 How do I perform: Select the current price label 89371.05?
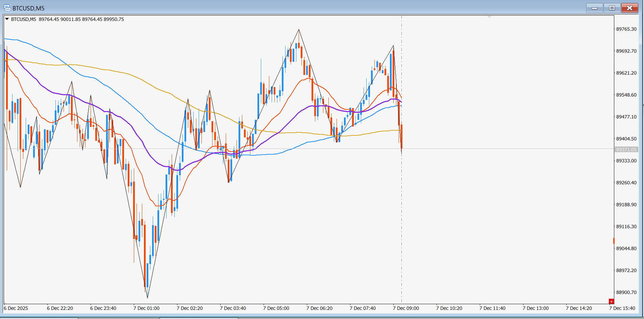[626, 150]
